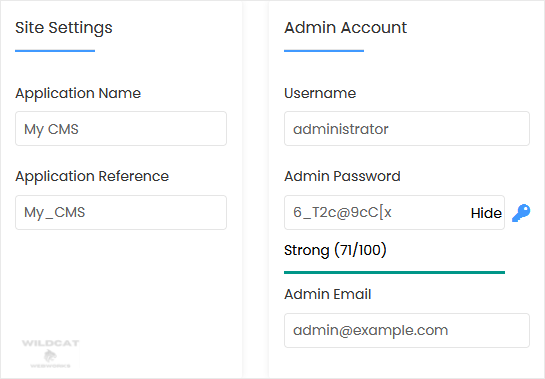The width and height of the screenshot is (545, 379).
Task: Click the blue key password generator icon
Action: coord(521,213)
